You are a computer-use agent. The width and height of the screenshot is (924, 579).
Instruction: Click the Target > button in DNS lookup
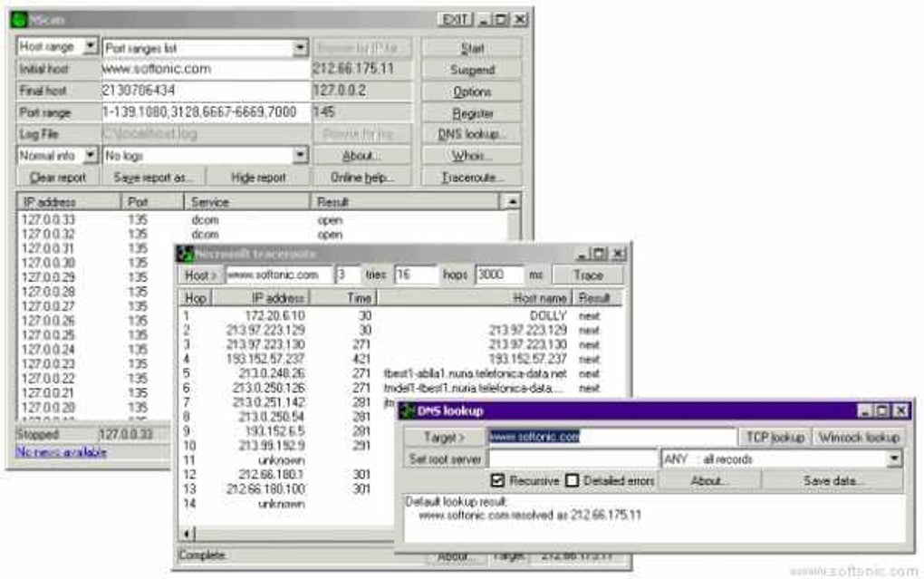click(x=444, y=437)
